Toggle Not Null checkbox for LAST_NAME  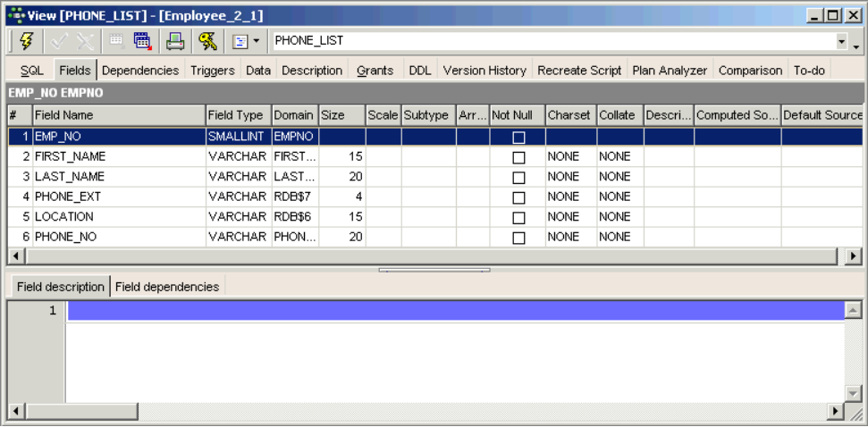tap(518, 177)
